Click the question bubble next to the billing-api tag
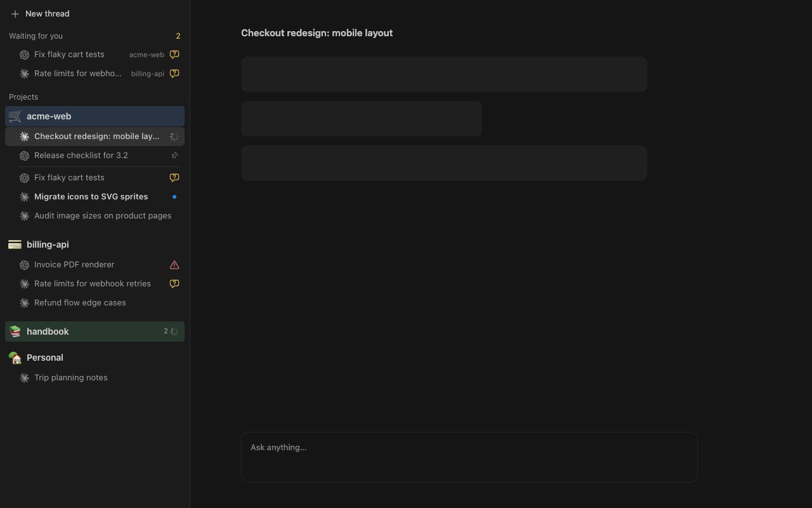812x508 pixels. point(174,74)
